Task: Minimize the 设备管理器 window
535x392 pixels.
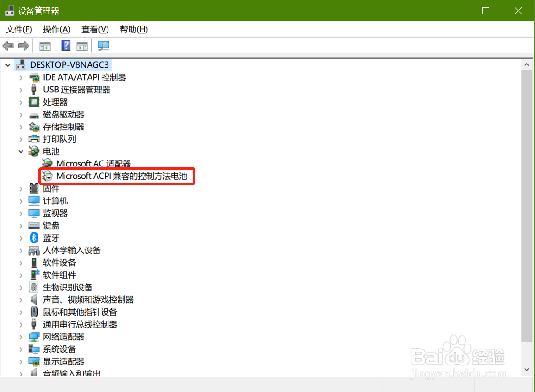Action: [454, 11]
